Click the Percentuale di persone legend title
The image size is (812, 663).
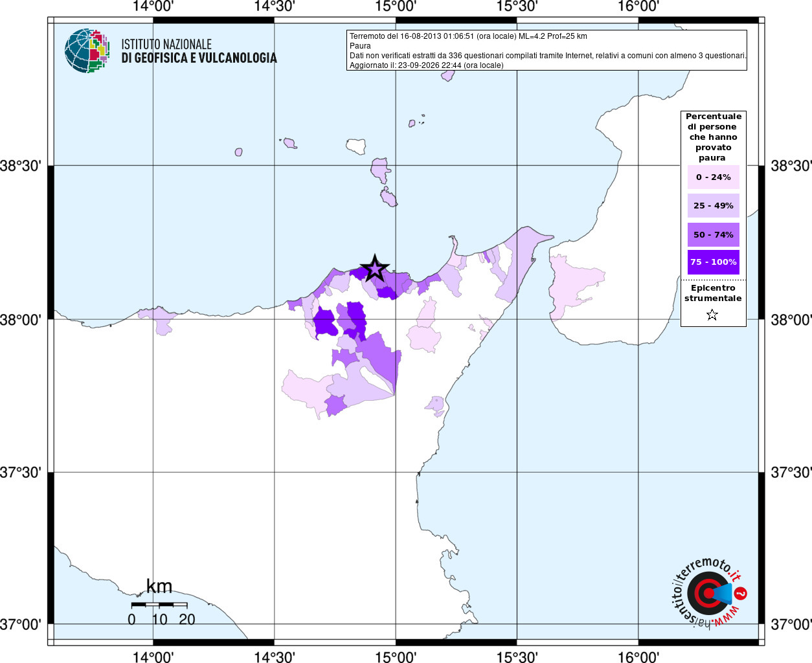click(x=713, y=137)
